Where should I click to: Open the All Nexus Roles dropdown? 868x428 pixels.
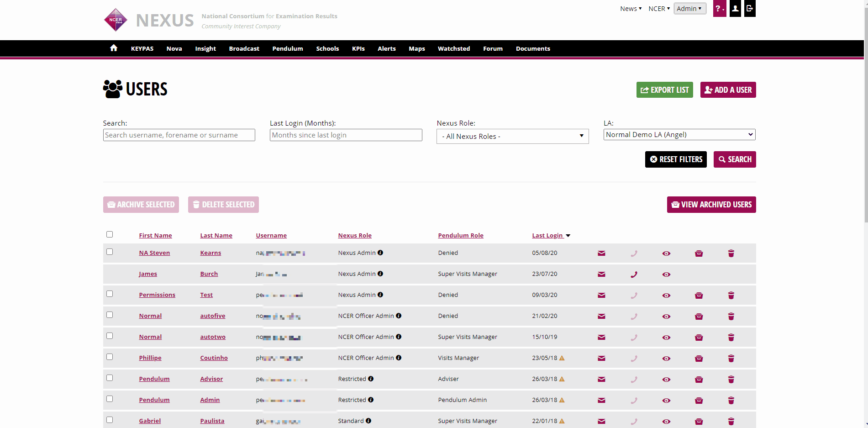[512, 136]
